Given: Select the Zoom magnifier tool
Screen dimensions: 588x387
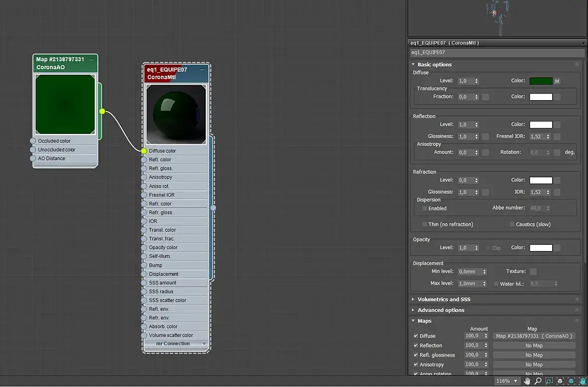Looking at the screenshot, I should coord(538,381).
